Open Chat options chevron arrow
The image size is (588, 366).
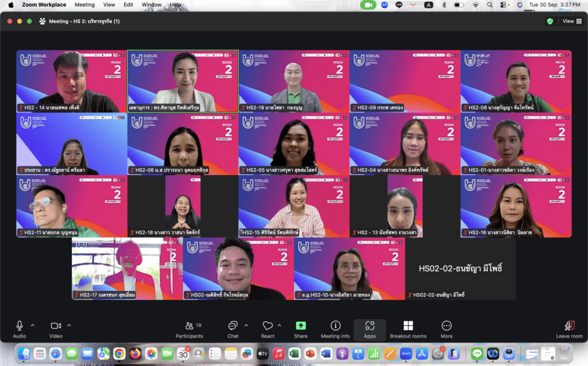tap(246, 325)
